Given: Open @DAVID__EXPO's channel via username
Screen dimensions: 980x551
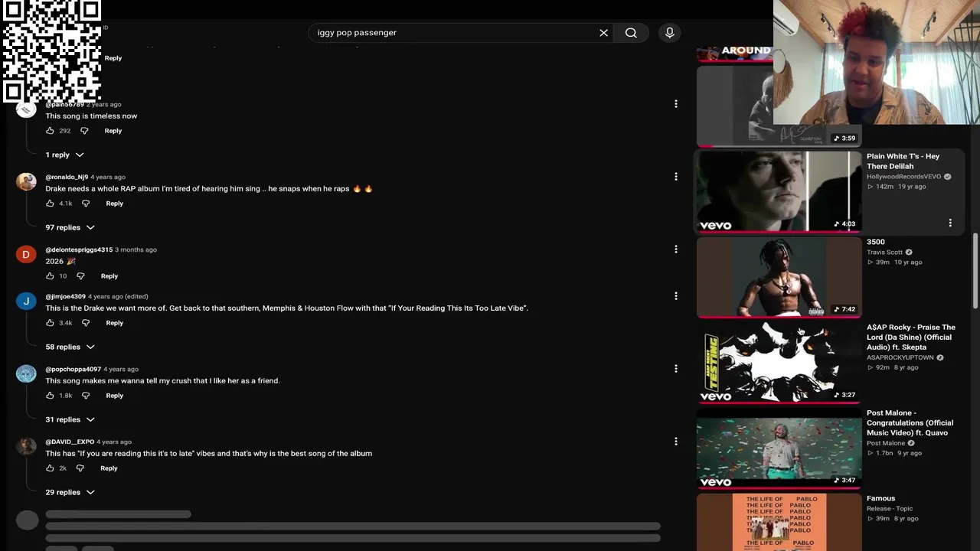Looking at the screenshot, I should (x=70, y=442).
